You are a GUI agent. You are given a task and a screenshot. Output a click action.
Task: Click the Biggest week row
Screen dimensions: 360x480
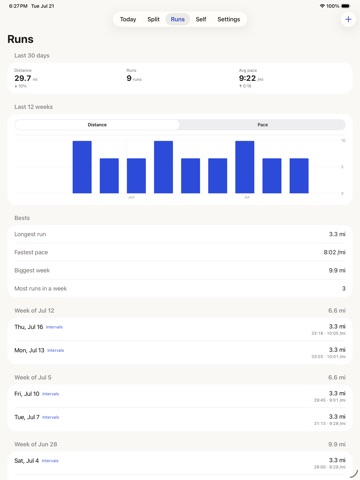point(180,270)
